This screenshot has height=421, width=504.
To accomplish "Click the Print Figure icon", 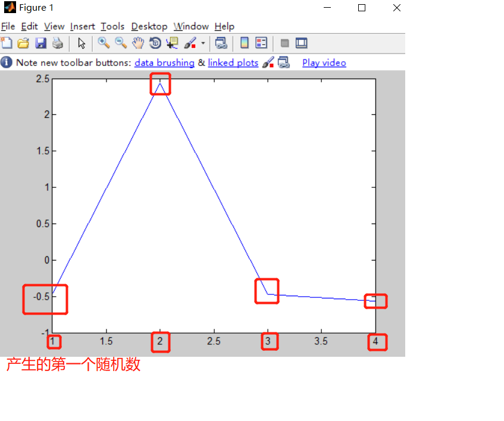I will coord(57,43).
